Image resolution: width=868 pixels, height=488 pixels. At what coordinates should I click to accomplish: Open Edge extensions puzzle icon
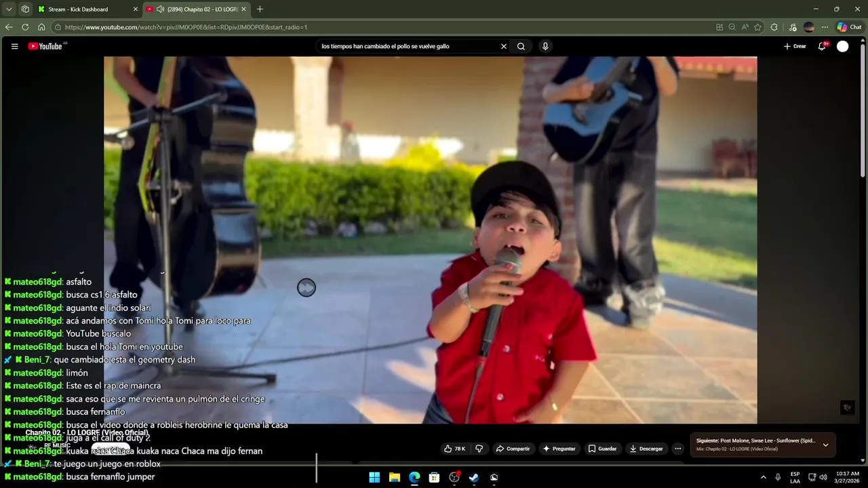tap(774, 27)
